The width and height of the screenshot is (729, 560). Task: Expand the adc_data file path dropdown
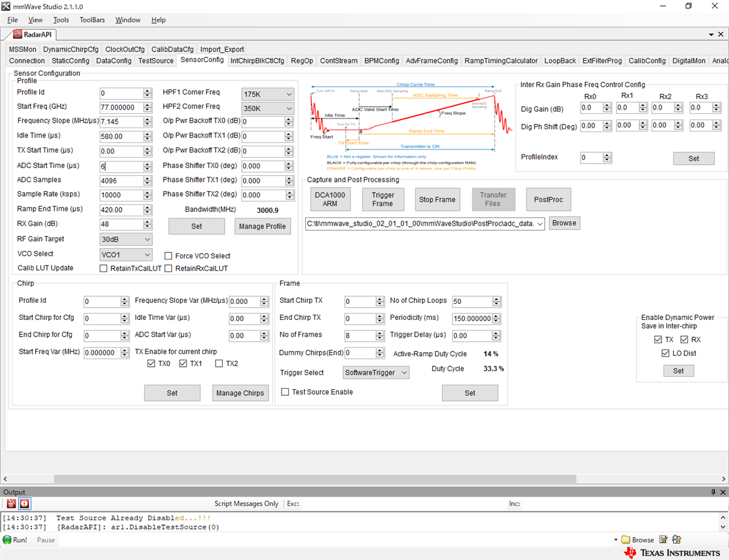(x=539, y=223)
